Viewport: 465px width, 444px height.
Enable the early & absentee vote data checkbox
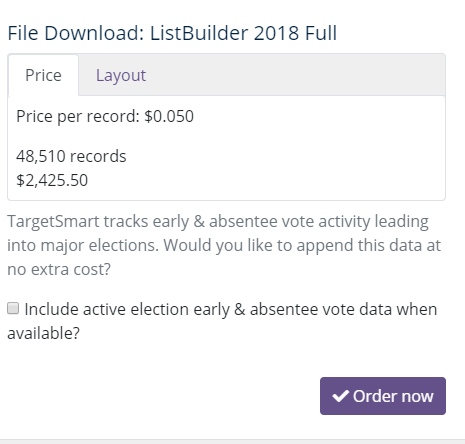[x=13, y=308]
